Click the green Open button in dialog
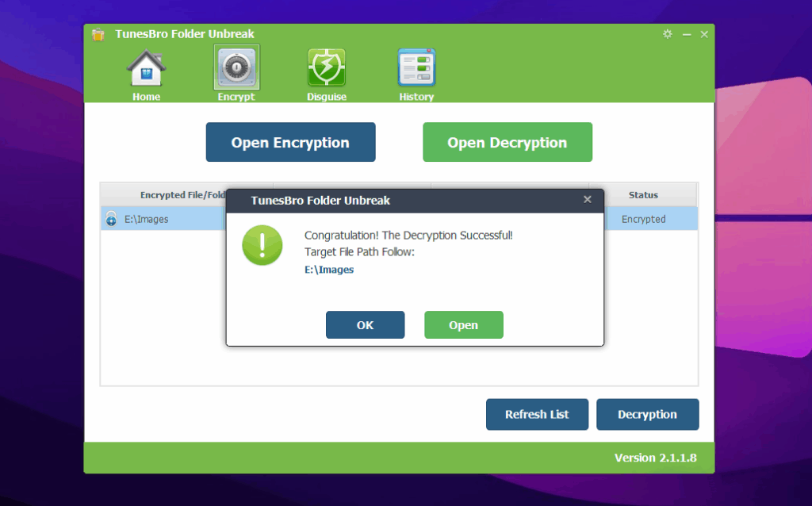Image resolution: width=812 pixels, height=506 pixels. 463,325
